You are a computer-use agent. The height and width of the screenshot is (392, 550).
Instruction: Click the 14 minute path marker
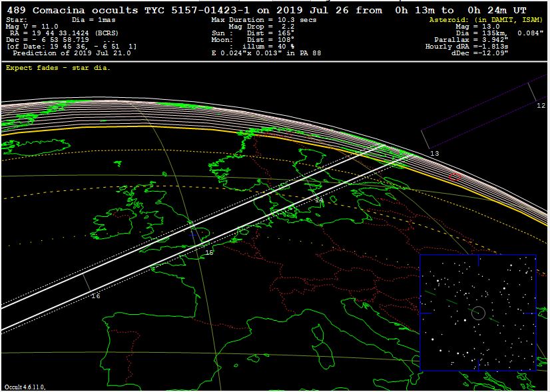tap(319, 200)
